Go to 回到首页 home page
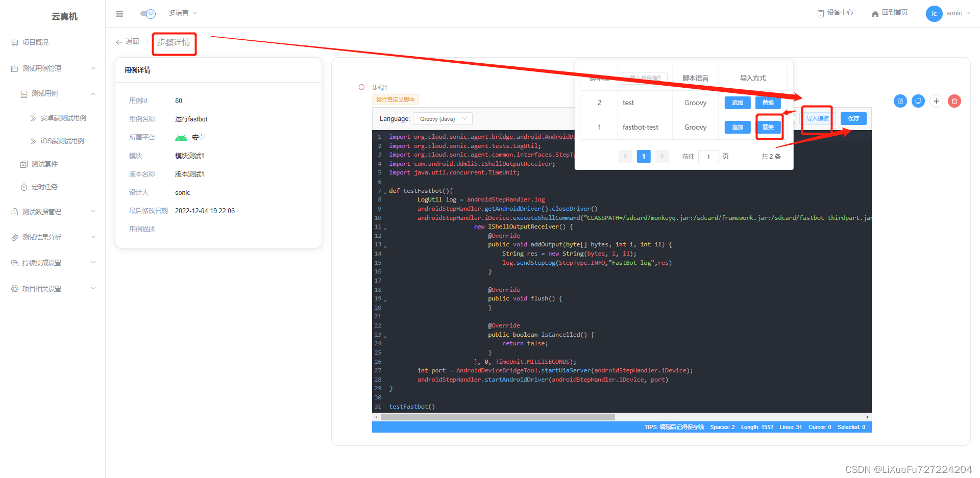This screenshot has height=478, width=980. click(890, 13)
